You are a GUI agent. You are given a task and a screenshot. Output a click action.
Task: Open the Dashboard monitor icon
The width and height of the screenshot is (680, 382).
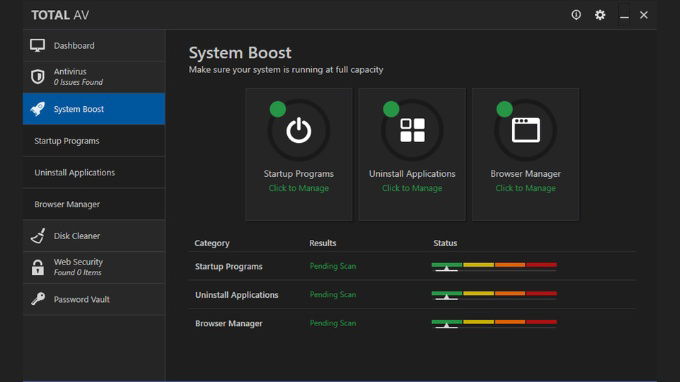(38, 46)
